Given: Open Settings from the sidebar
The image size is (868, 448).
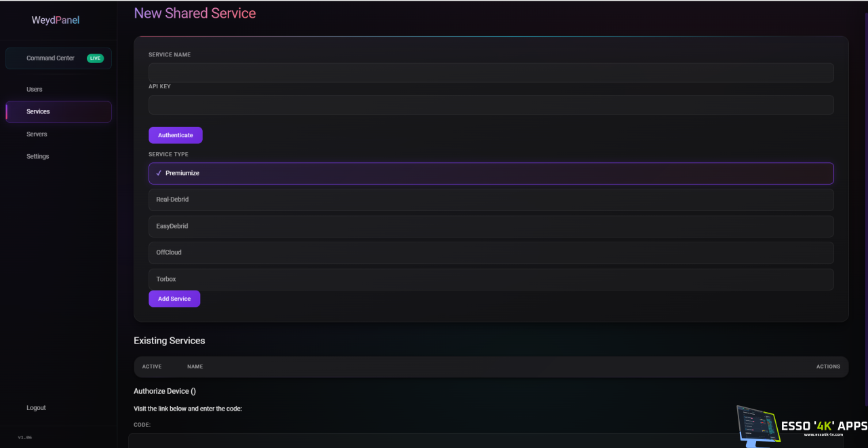Looking at the screenshot, I should (x=38, y=157).
